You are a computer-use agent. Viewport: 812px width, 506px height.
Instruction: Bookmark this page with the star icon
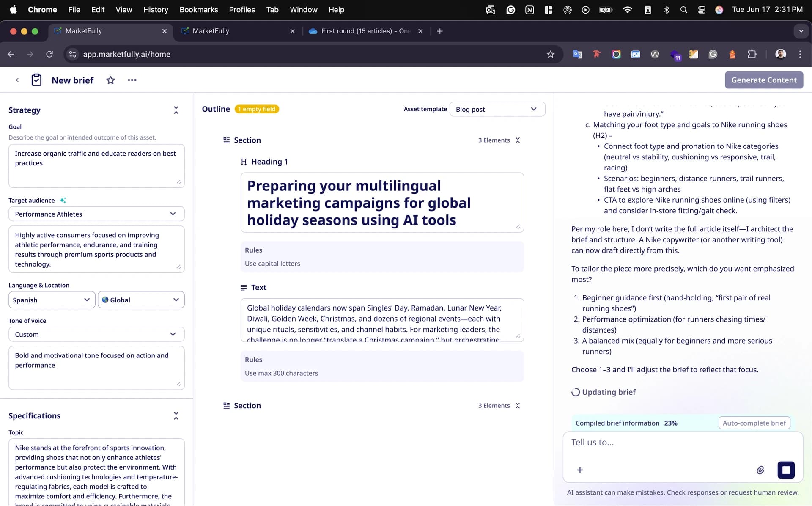click(x=550, y=54)
